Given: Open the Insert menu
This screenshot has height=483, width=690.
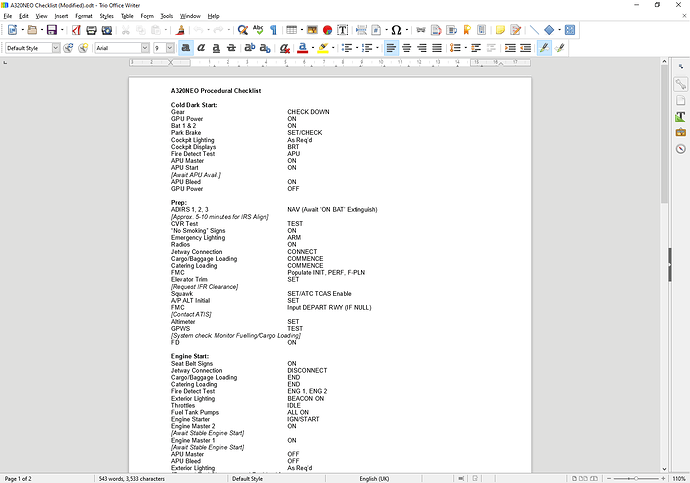Looking at the screenshot, I should click(x=61, y=16).
